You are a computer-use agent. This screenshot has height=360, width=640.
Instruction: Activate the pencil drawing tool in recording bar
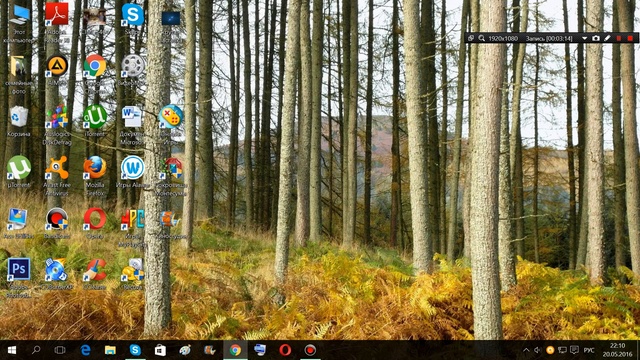pos(607,38)
